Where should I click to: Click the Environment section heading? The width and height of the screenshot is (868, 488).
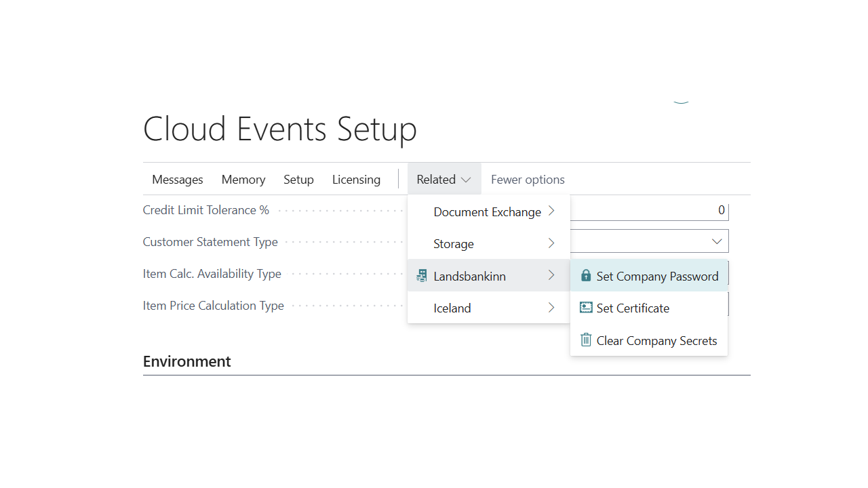[186, 361]
